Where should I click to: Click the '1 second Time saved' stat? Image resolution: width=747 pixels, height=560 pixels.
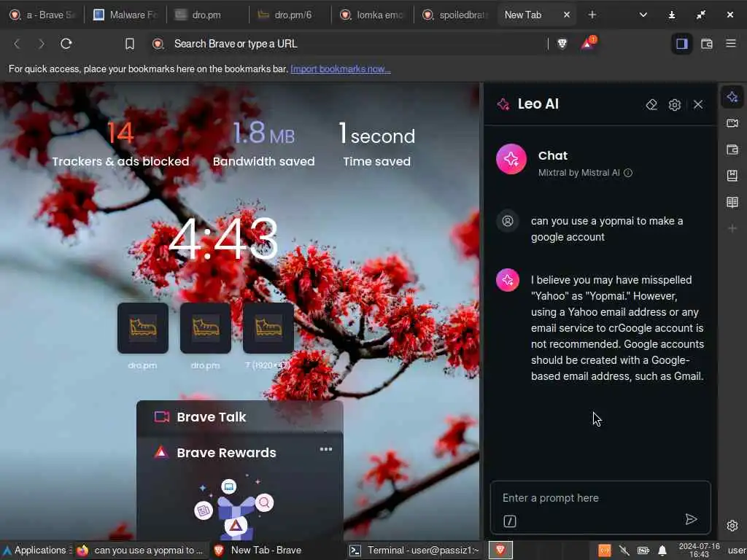[x=377, y=144]
